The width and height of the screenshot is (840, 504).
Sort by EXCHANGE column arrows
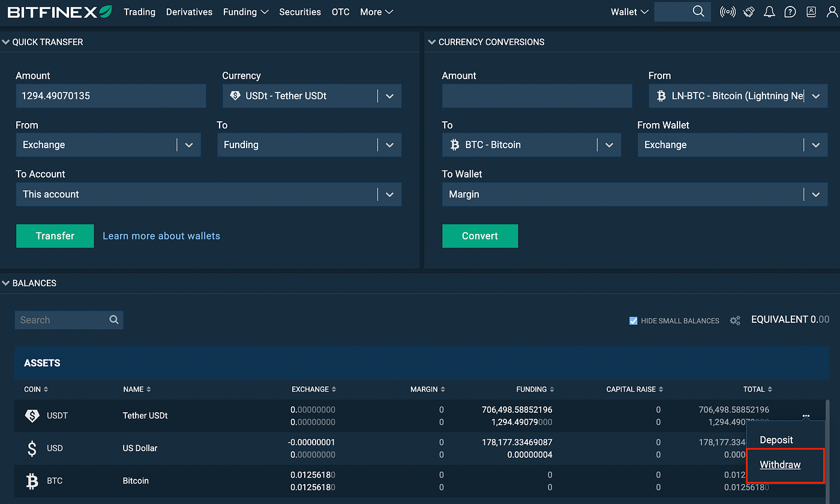[334, 389]
